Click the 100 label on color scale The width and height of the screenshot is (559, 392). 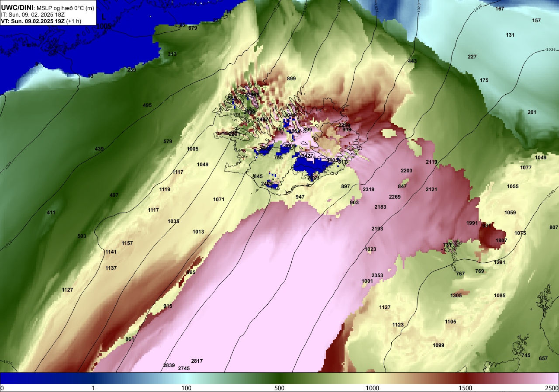click(x=186, y=388)
